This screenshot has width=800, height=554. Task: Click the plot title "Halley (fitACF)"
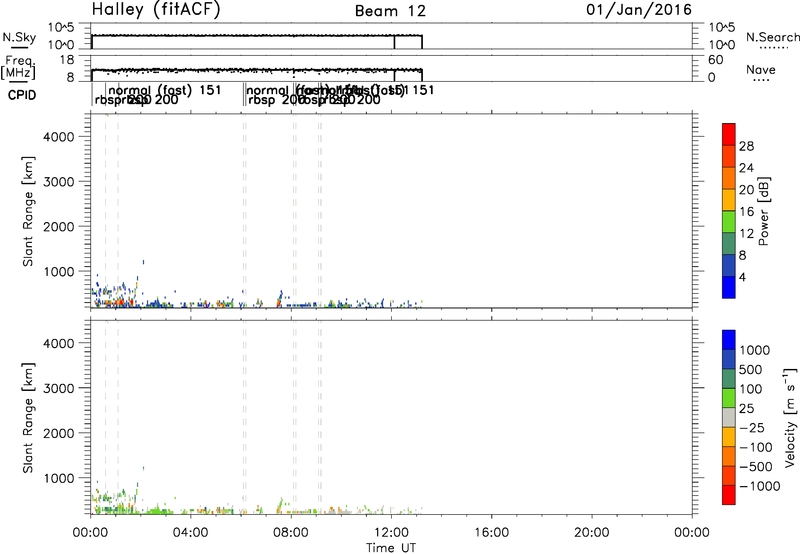(x=156, y=10)
